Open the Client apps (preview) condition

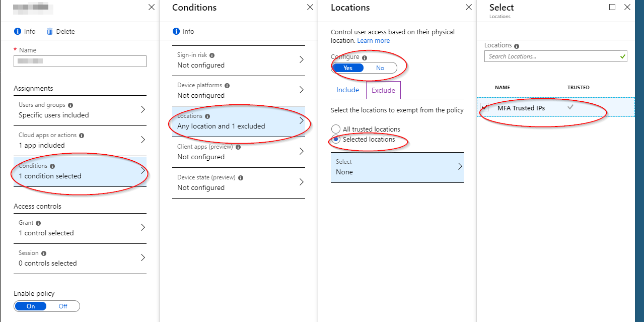click(x=239, y=152)
